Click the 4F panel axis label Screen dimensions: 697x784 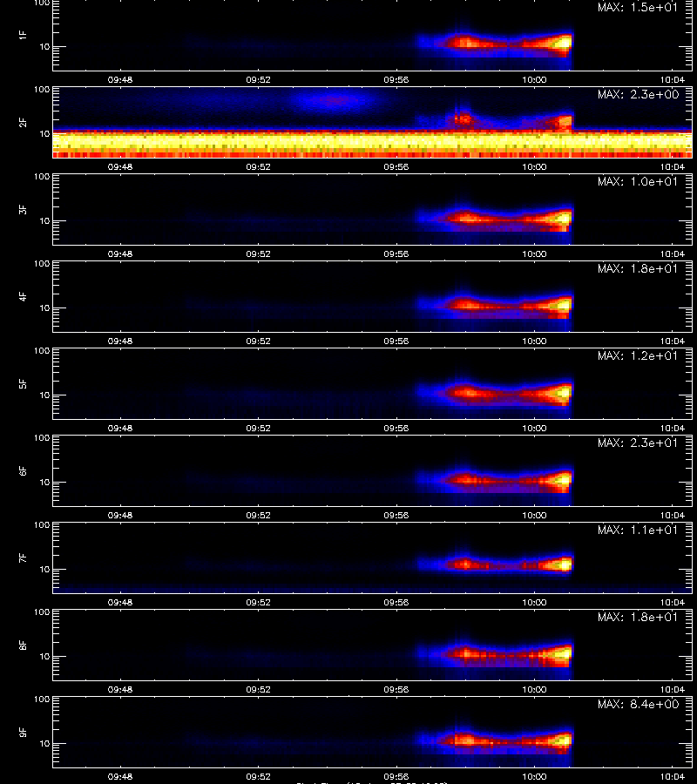(23, 296)
